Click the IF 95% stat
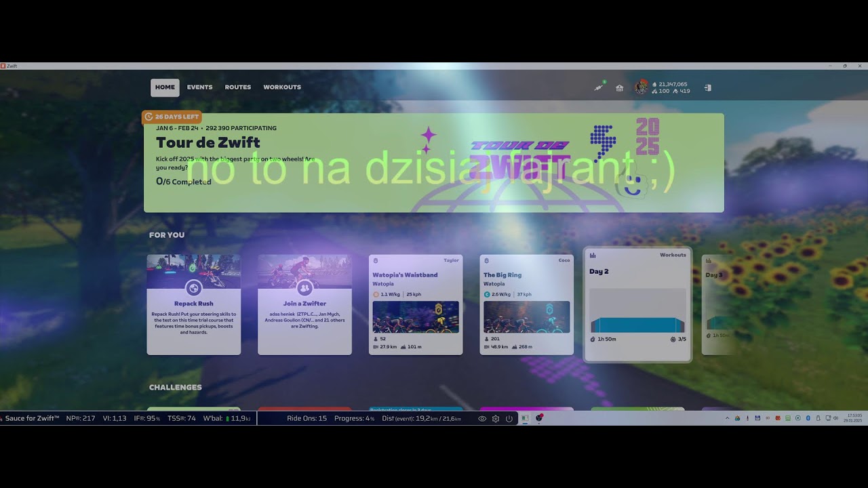 tap(147, 419)
